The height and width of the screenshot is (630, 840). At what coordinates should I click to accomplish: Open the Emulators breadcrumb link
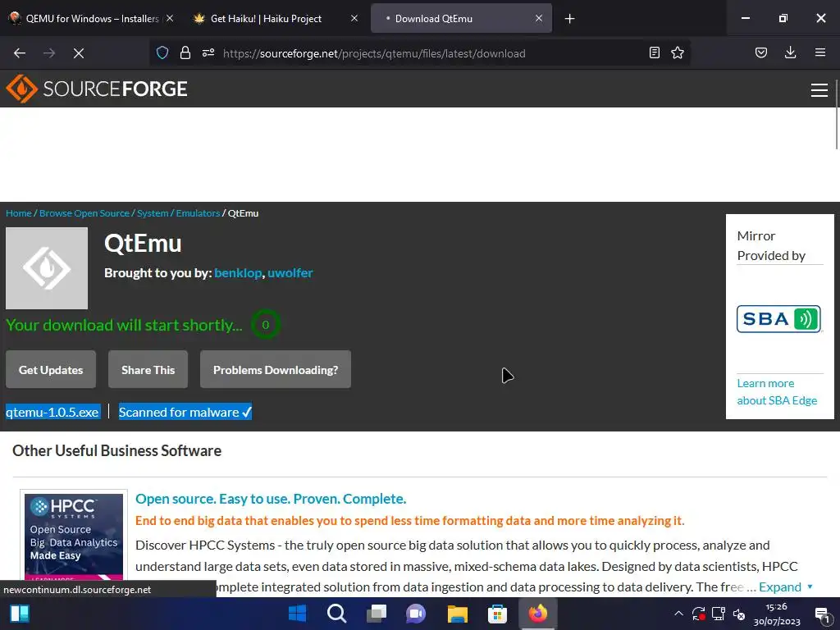tap(198, 213)
